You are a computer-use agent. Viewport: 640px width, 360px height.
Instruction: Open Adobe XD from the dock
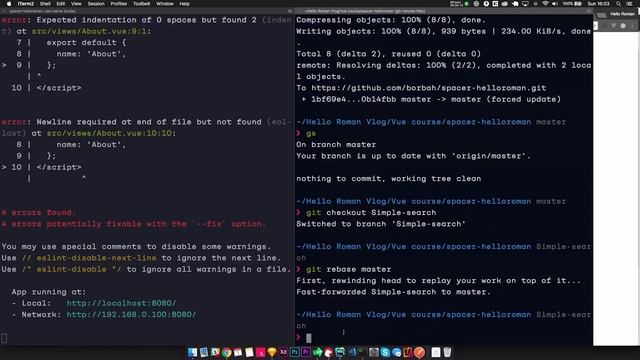[283, 352]
